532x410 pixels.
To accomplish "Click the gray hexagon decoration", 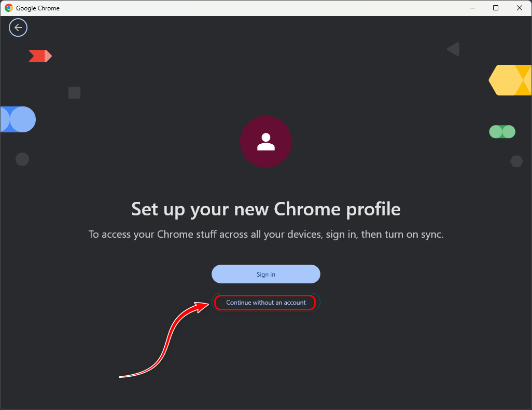I will 516,161.
